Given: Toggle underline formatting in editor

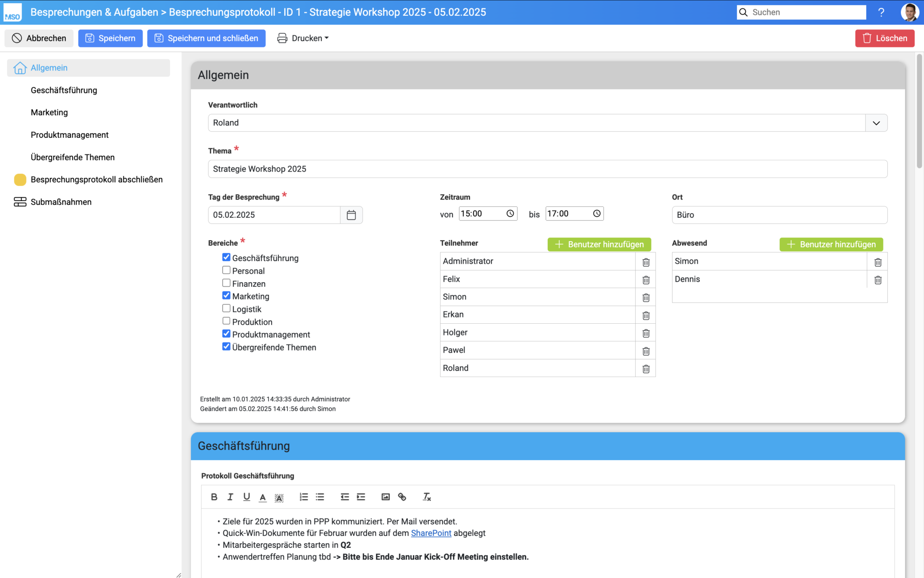Looking at the screenshot, I should click(246, 497).
